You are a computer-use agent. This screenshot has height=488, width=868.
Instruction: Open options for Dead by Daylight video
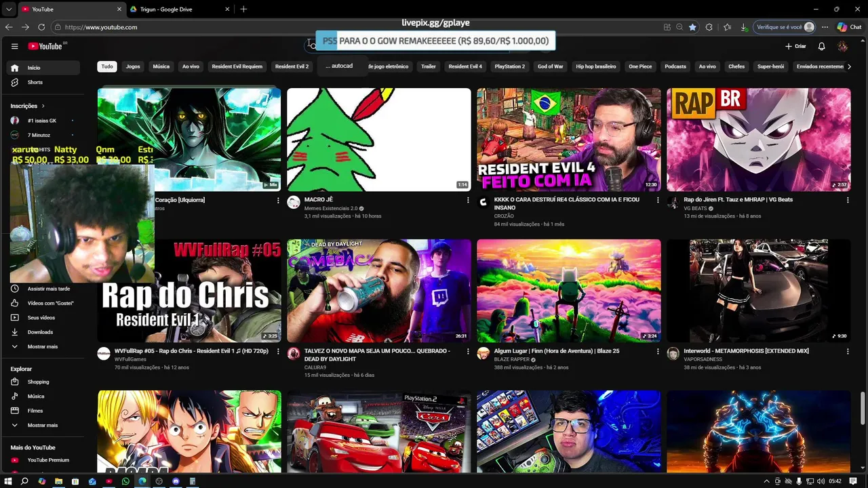[467, 351]
